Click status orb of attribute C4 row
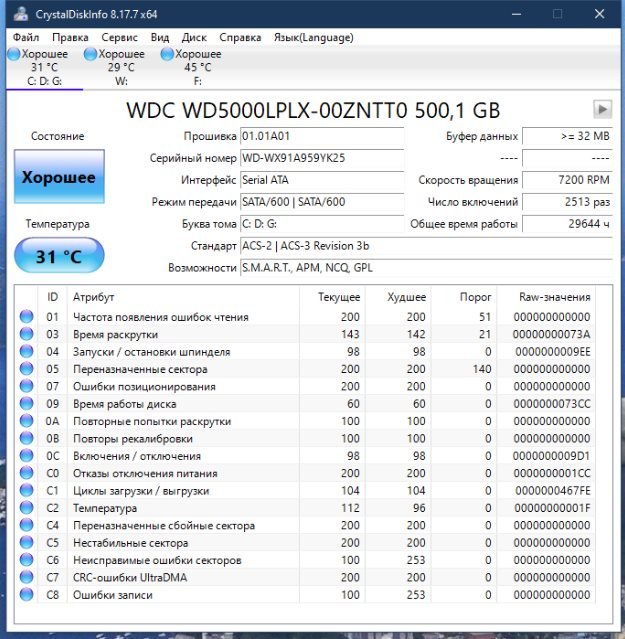Viewport: 625px width, 639px height. pos(26,525)
